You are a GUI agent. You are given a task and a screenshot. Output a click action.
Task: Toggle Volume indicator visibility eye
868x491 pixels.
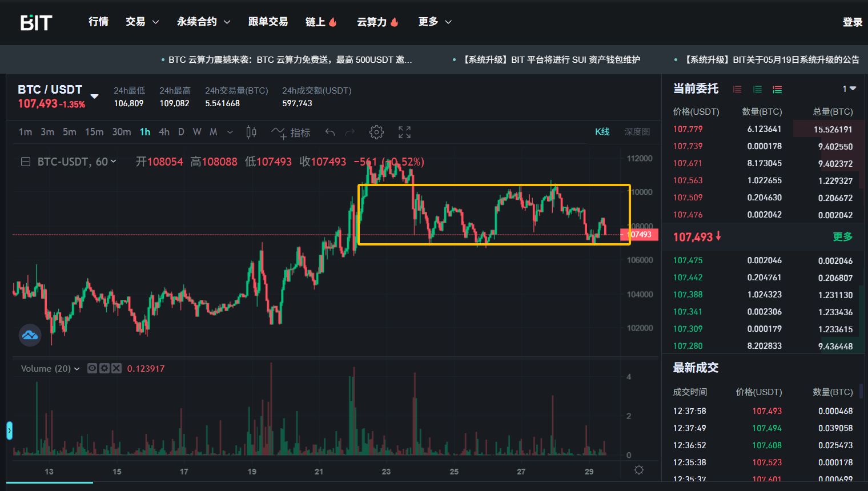(92, 368)
